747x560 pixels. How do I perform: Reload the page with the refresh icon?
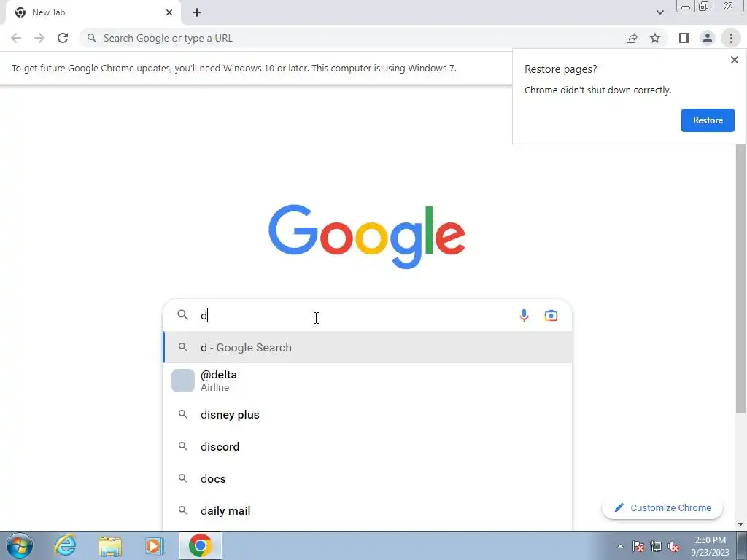tap(63, 38)
